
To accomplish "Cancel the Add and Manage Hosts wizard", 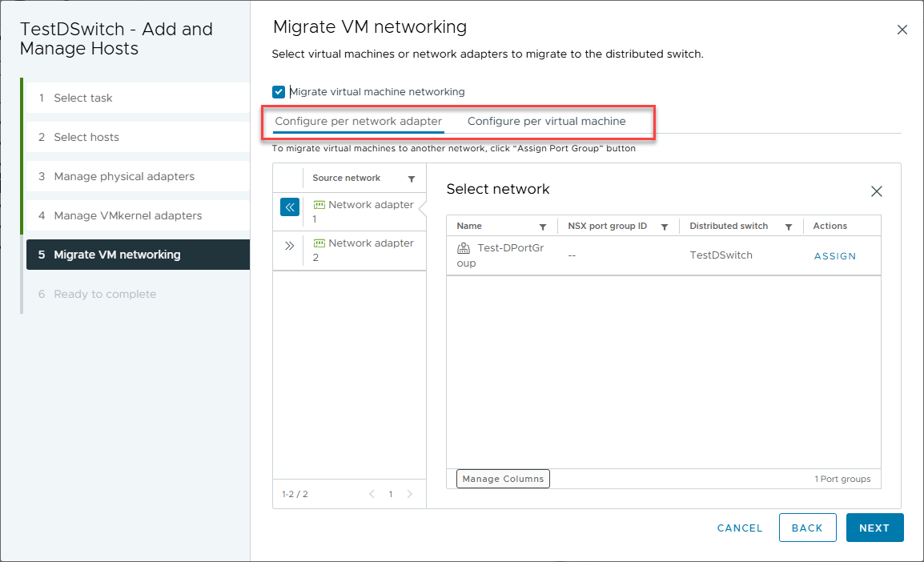I will (740, 528).
